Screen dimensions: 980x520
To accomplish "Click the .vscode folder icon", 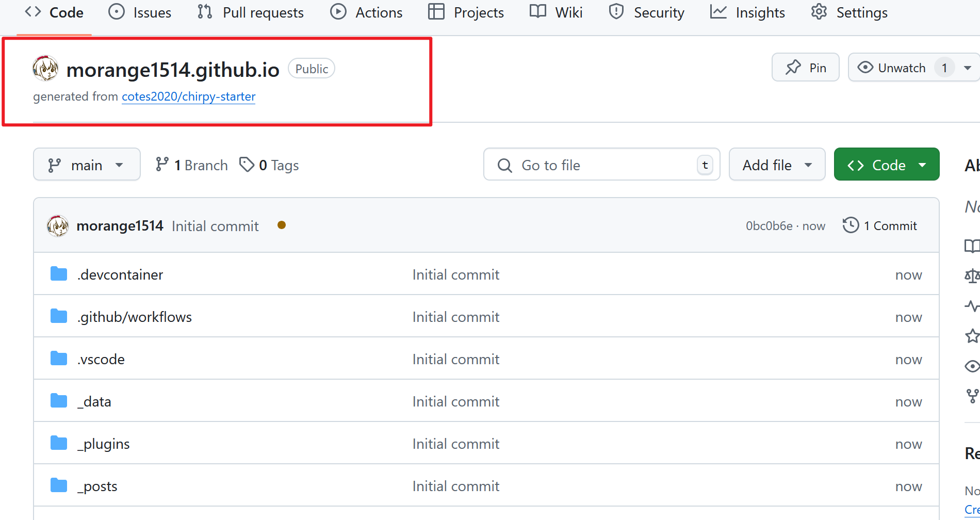I will [x=59, y=359].
